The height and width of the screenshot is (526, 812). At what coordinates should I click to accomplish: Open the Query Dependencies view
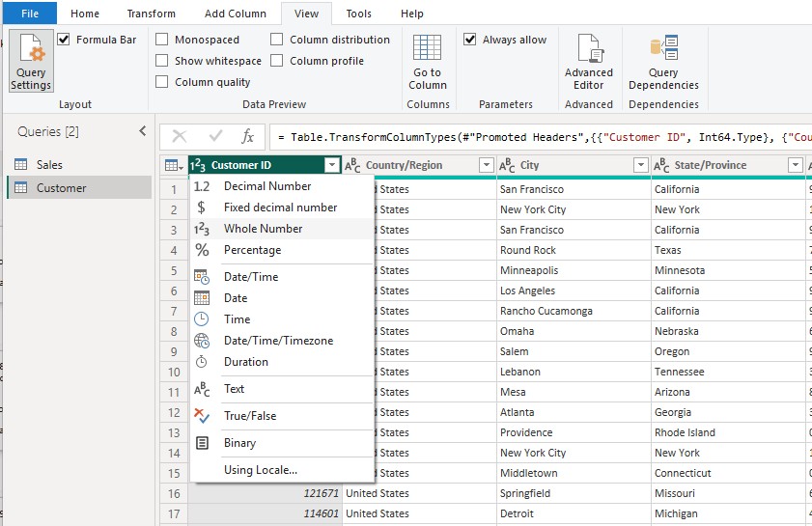pyautogui.click(x=663, y=61)
